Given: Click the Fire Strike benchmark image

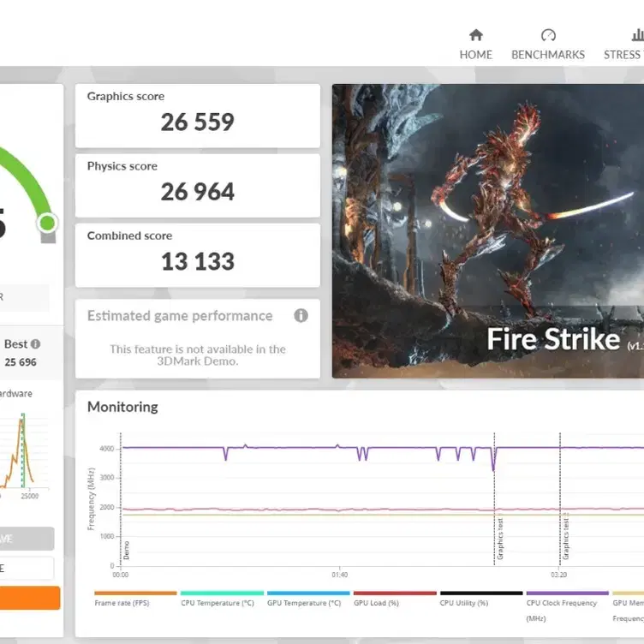Looking at the screenshot, I should 488,231.
